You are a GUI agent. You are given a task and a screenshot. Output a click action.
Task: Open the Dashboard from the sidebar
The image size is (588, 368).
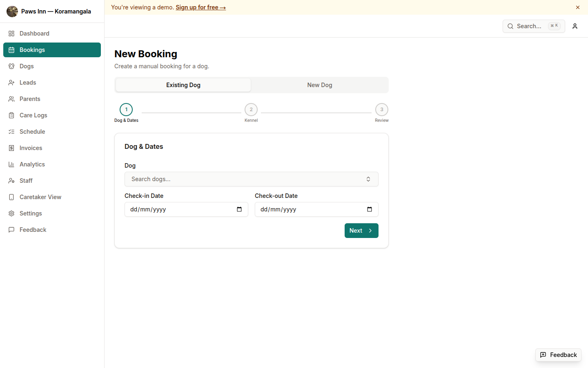pyautogui.click(x=34, y=33)
